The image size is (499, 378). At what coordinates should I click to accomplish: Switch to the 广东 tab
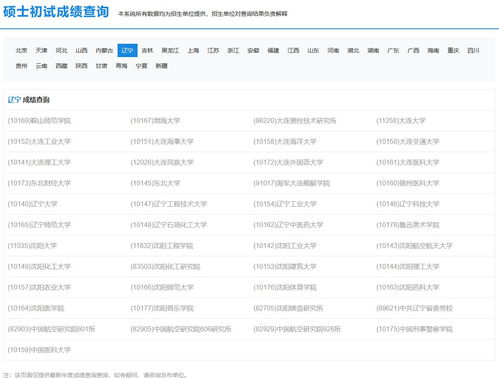click(393, 50)
